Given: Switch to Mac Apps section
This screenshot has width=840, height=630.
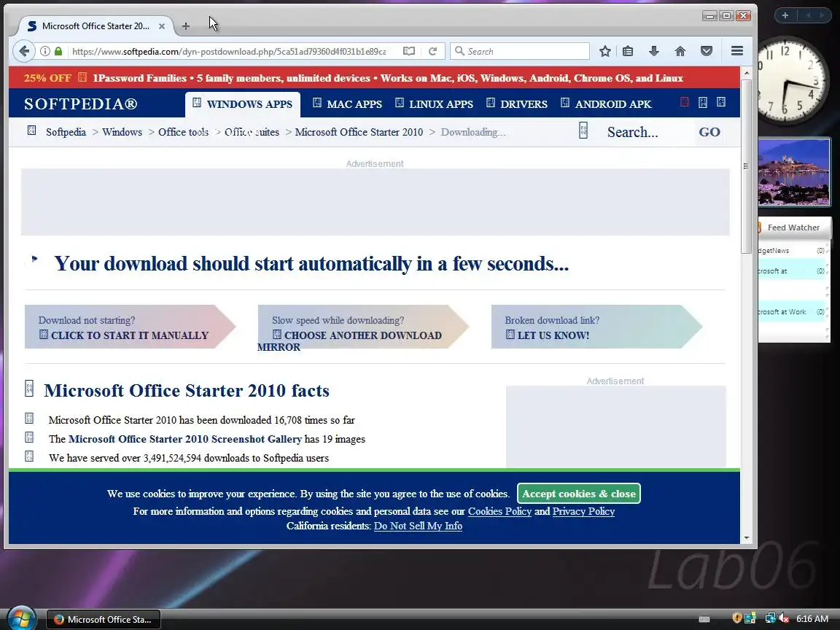Looking at the screenshot, I should point(347,104).
